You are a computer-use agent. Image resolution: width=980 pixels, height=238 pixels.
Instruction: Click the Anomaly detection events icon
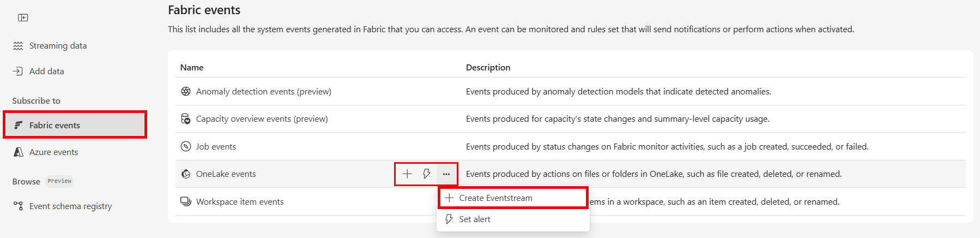186,92
